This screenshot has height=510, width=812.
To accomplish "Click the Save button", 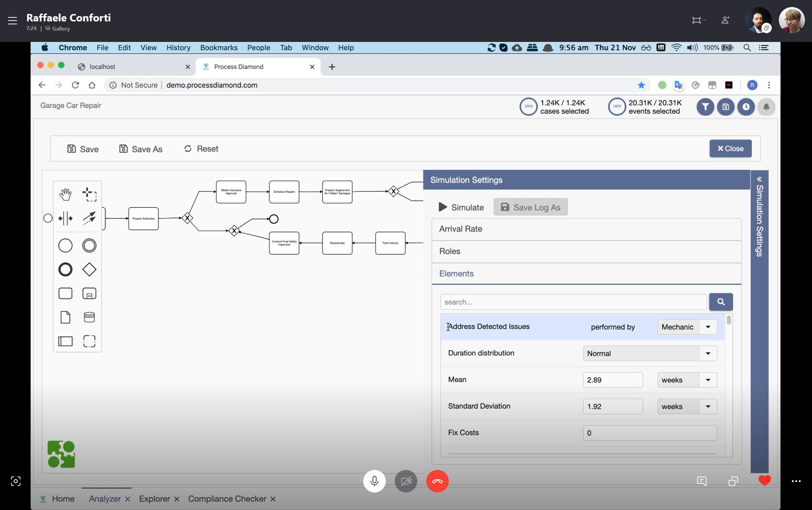I will [x=83, y=149].
